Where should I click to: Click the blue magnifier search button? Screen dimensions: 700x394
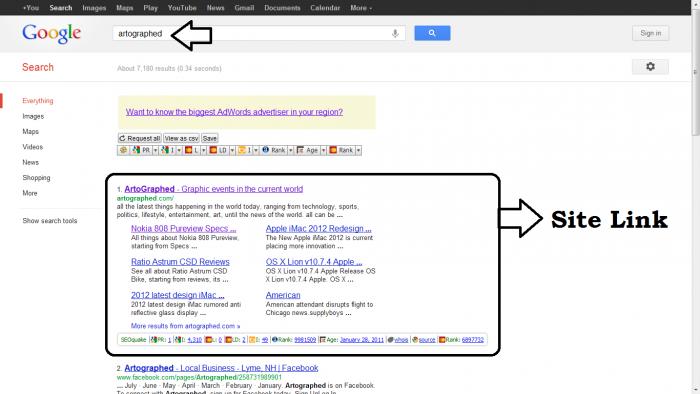[432, 33]
